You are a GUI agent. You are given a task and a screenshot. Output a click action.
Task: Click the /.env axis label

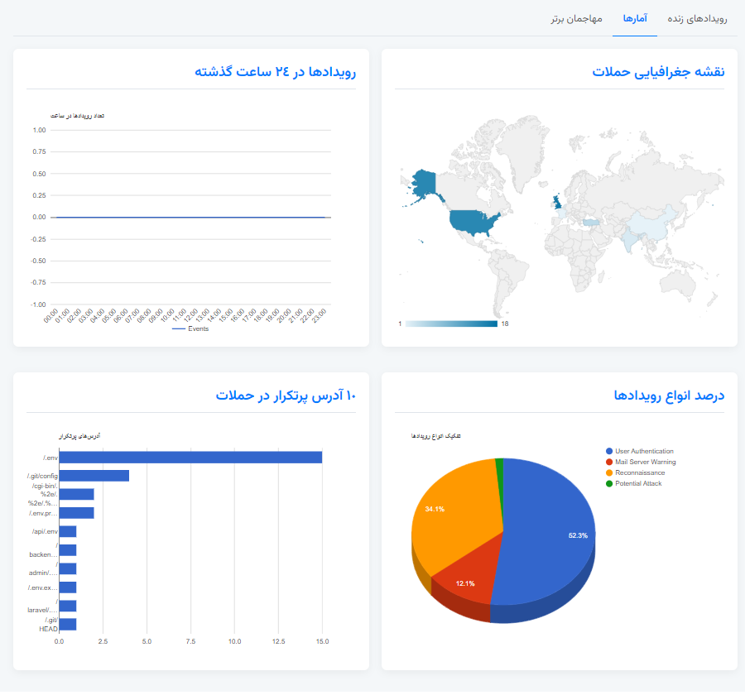(x=50, y=458)
